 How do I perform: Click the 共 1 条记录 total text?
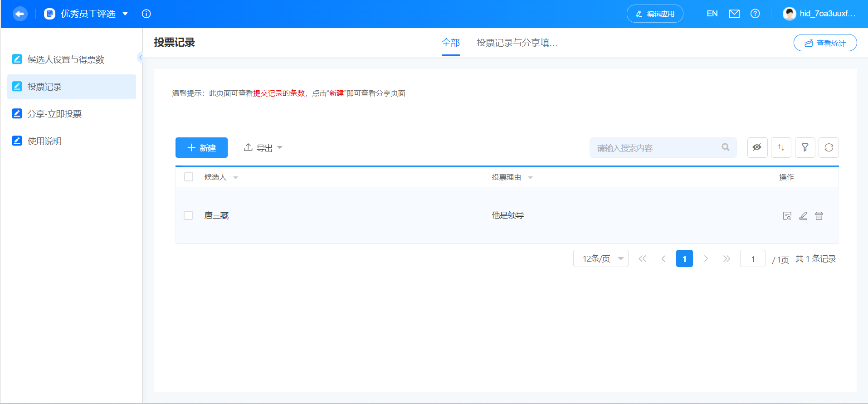tap(816, 259)
